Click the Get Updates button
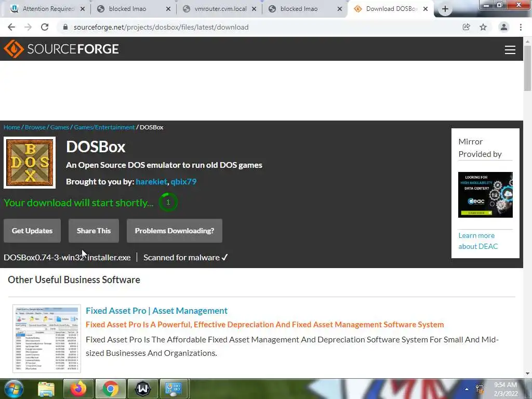The image size is (532, 399). coord(32,231)
